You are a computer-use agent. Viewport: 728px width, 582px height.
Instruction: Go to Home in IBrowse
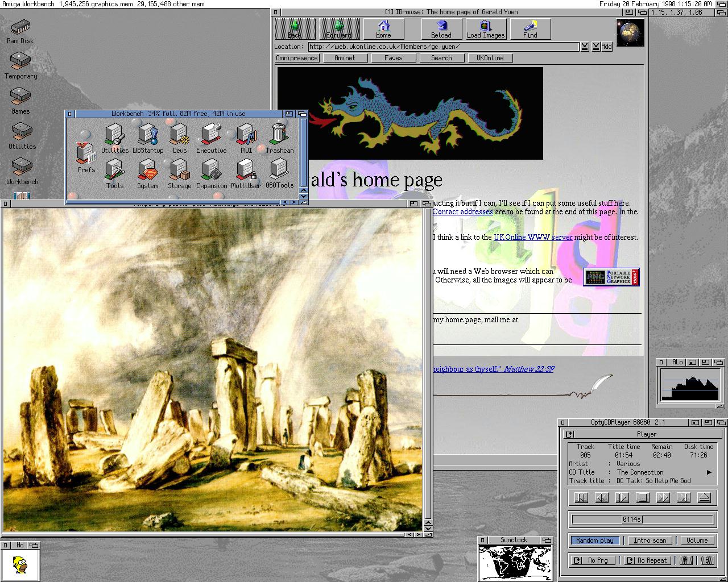click(x=383, y=28)
